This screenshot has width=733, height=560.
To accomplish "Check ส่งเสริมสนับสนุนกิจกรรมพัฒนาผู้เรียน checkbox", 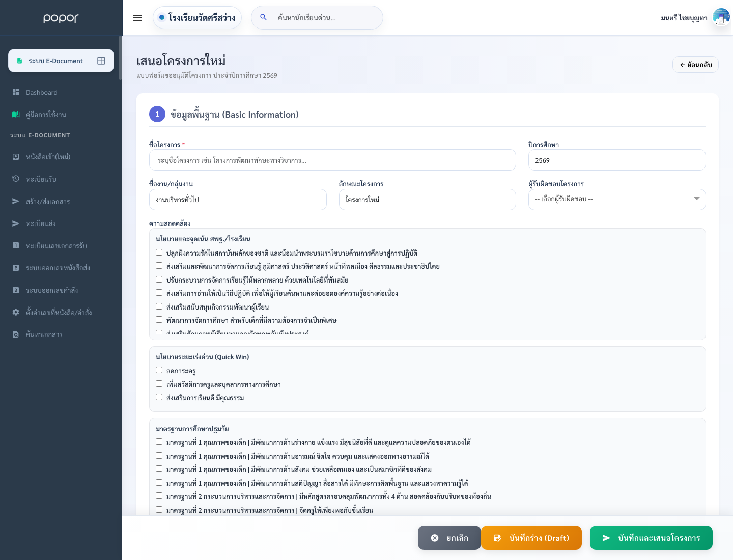I will (159, 306).
